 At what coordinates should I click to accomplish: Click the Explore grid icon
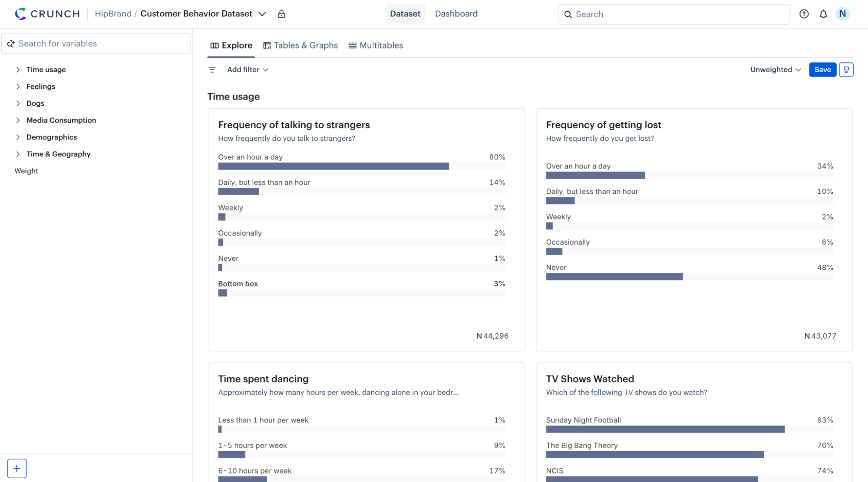214,45
